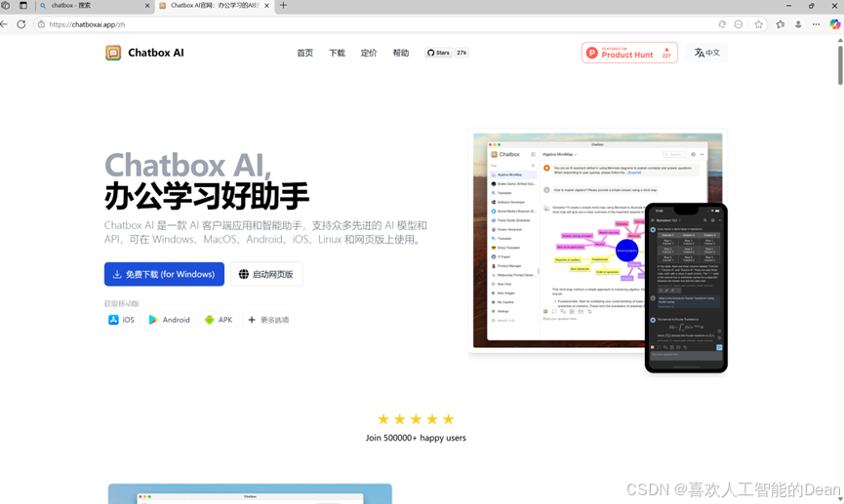Open the 首页 nav item
844x504 pixels.
click(x=304, y=53)
